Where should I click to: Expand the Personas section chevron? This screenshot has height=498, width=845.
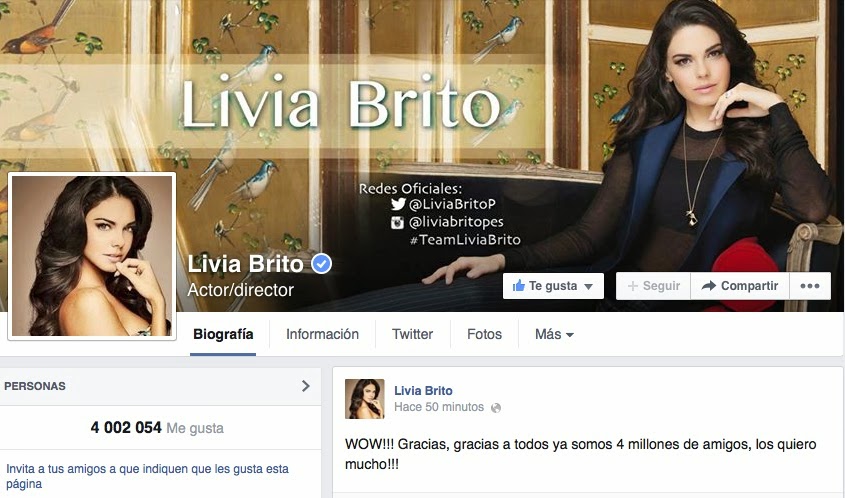click(306, 385)
